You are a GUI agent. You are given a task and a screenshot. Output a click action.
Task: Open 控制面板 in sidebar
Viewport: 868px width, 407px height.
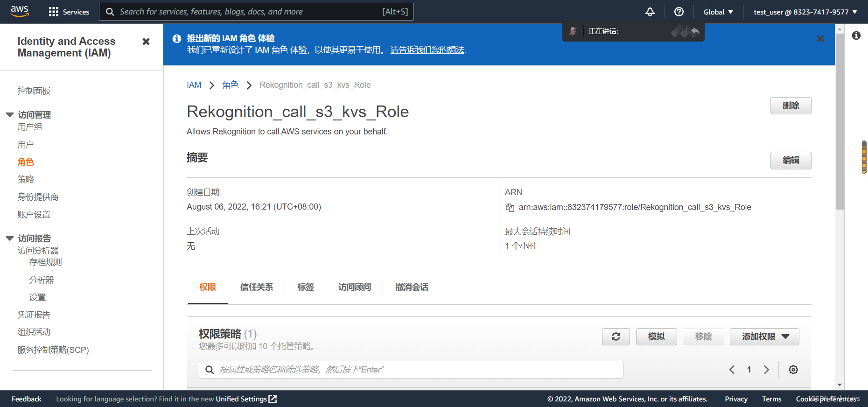tap(34, 91)
